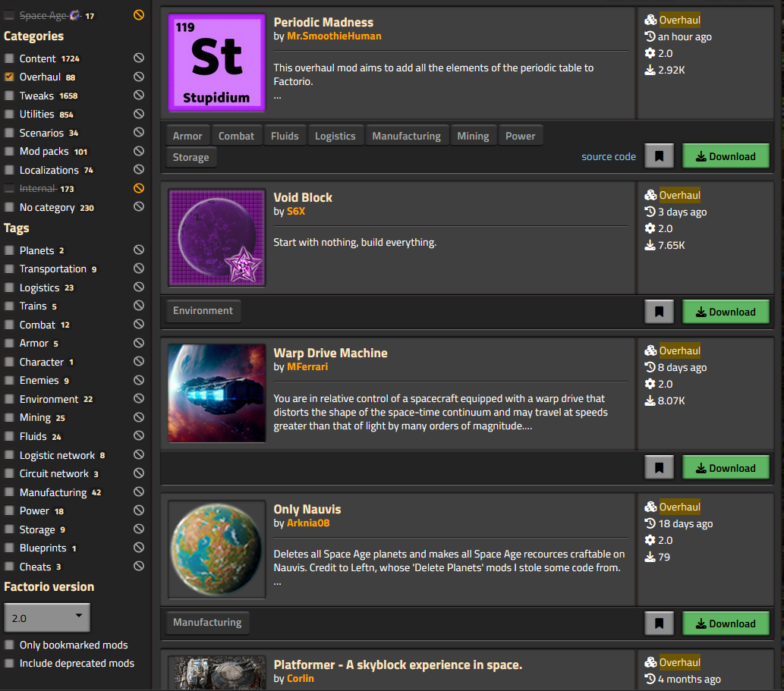Remove the orange exclusion on Space Age

(138, 15)
